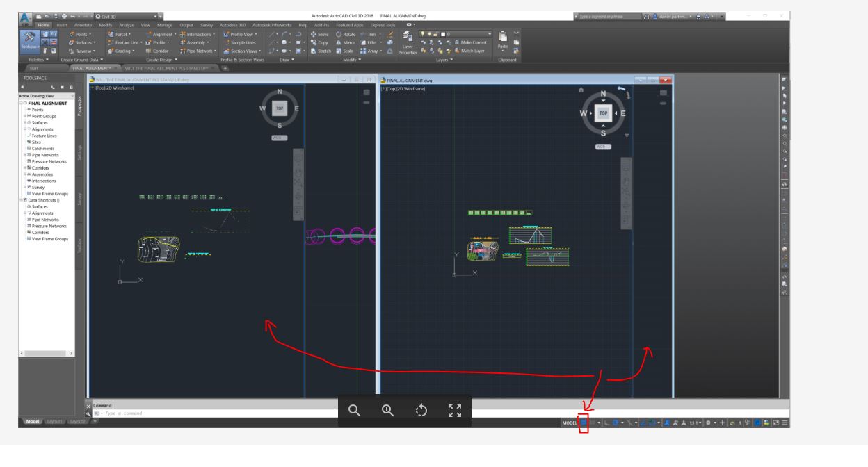Click the MODEL button in status bar

(568, 420)
